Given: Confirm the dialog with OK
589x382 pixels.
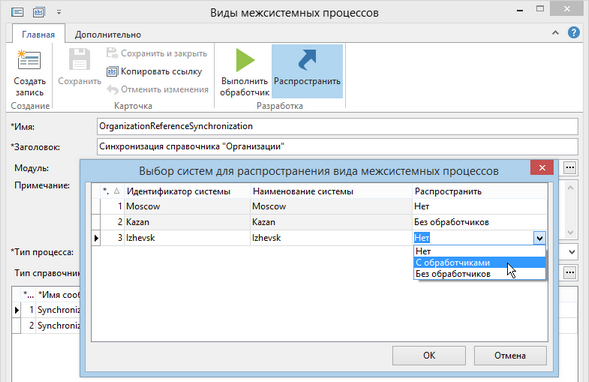Looking at the screenshot, I should pyautogui.click(x=429, y=355).
